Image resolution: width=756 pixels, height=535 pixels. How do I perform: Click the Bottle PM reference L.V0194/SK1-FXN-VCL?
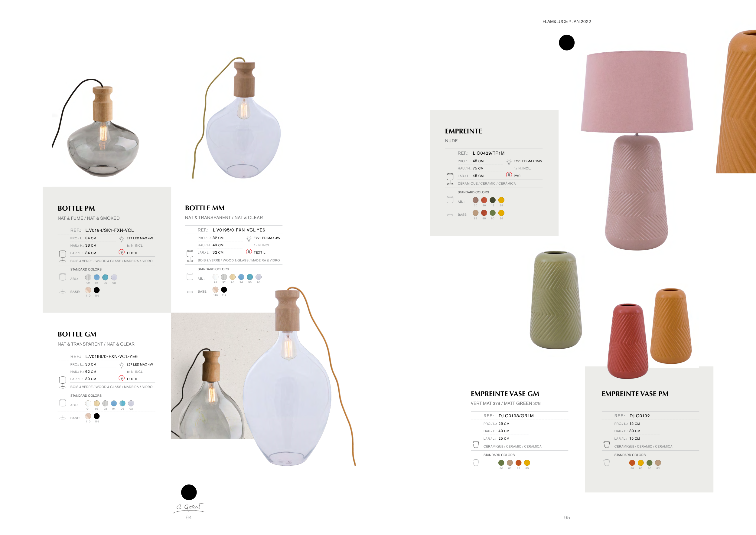(109, 230)
